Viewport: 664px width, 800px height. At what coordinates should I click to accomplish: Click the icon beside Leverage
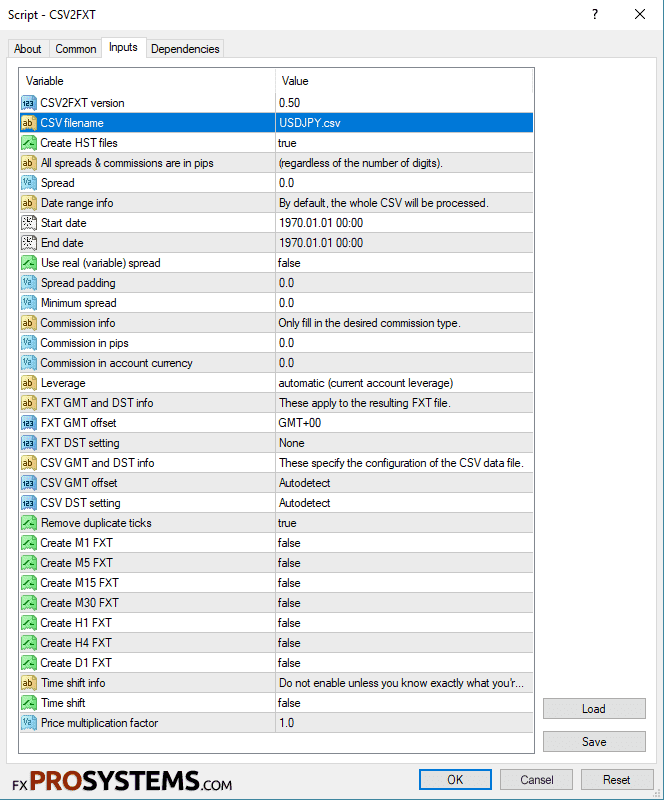tap(29, 383)
